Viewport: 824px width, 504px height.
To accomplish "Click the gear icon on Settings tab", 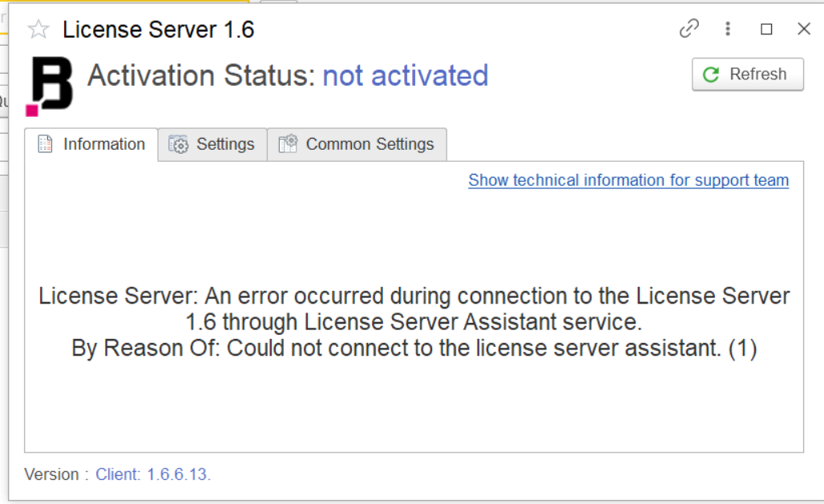I will pyautogui.click(x=178, y=145).
